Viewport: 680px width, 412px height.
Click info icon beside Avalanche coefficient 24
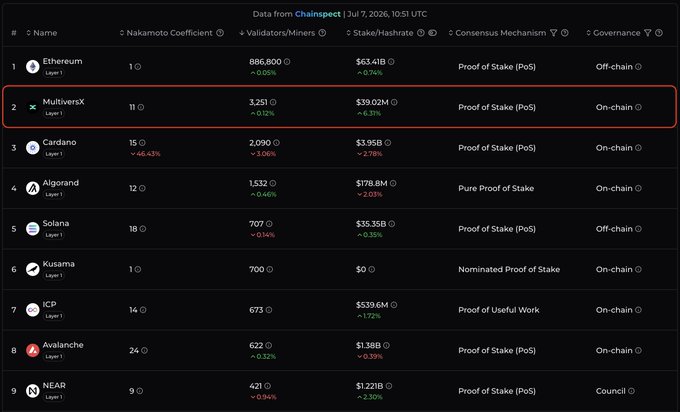point(144,350)
